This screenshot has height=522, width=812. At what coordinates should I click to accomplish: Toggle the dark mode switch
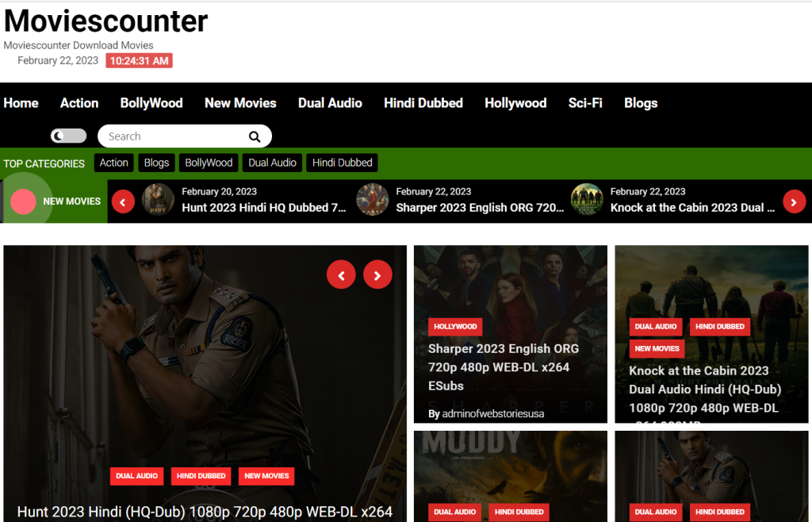coord(68,136)
